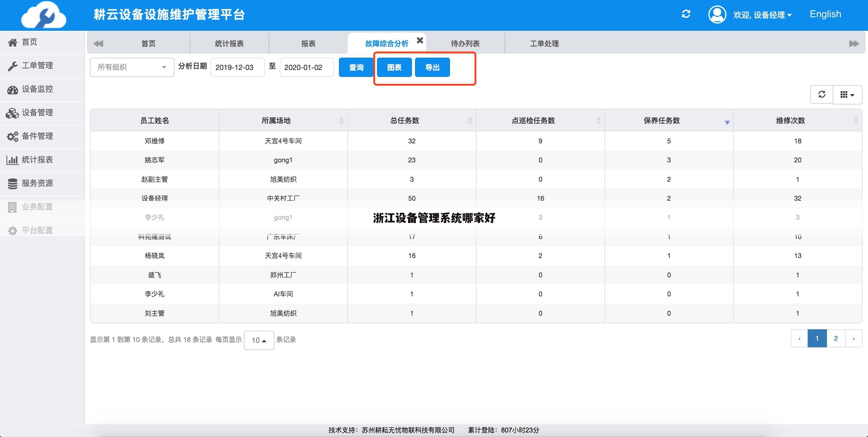Open the table columns grid dropdown
This screenshot has height=437, width=868.
pyautogui.click(x=847, y=95)
